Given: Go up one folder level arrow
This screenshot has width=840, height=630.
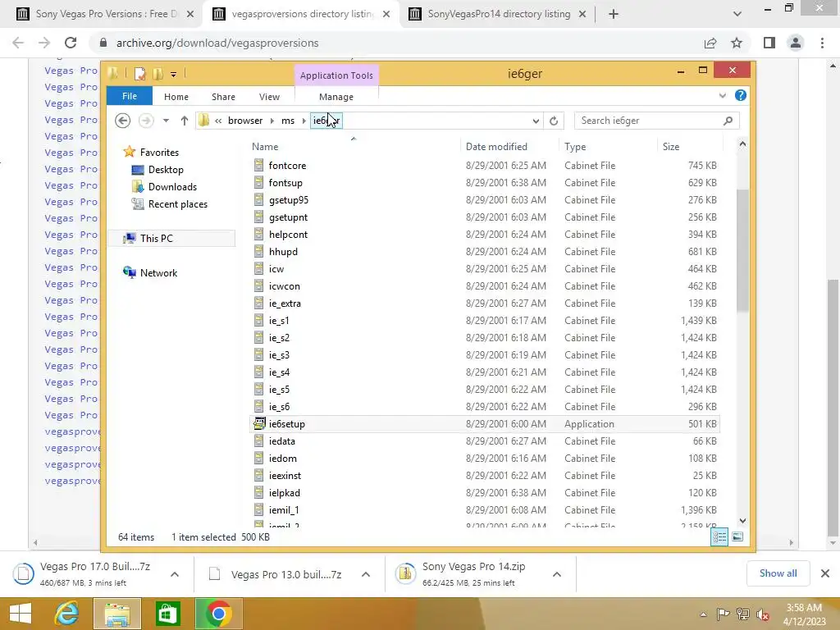Looking at the screenshot, I should 185,121.
